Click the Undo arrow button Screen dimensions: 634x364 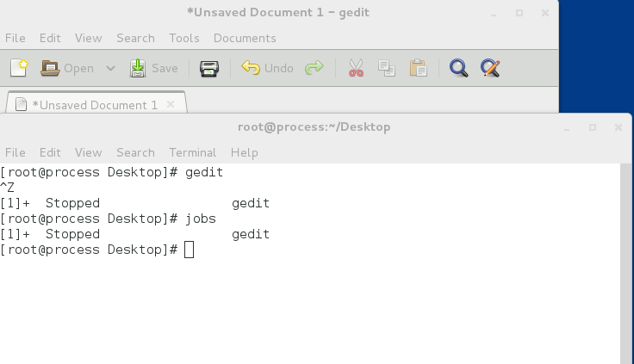(x=251, y=68)
